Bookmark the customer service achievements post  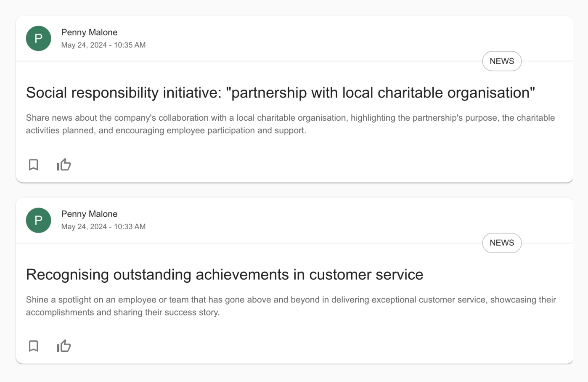(x=34, y=346)
